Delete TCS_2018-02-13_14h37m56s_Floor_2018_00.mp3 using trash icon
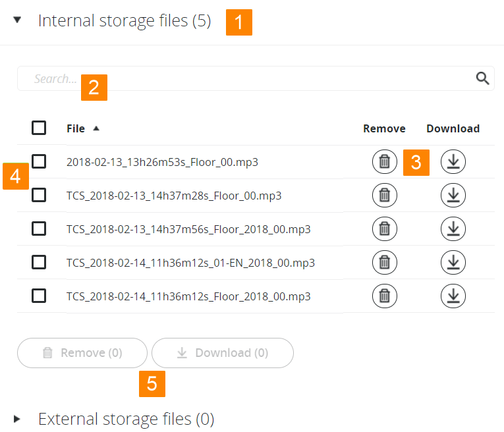The height and width of the screenshot is (432, 504). click(x=385, y=229)
